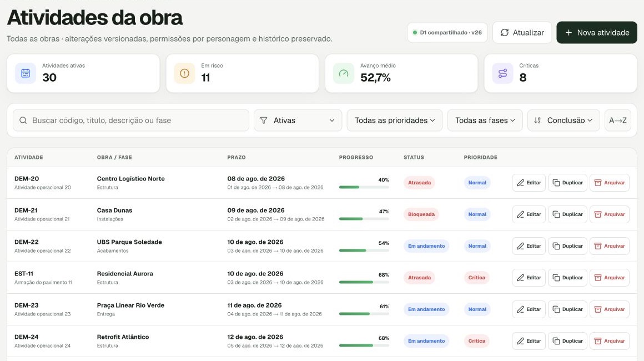Click archive box icon in EST-11 row

pos(598,278)
